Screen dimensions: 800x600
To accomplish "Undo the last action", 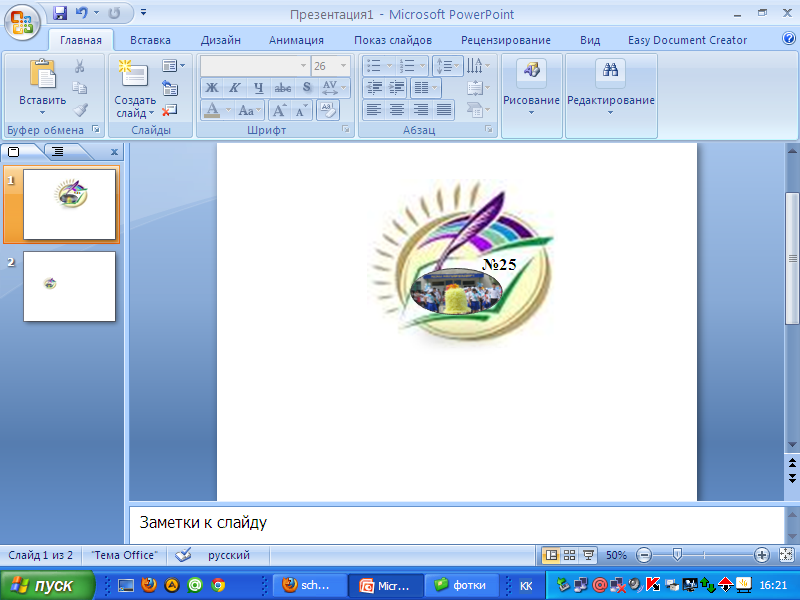I will 82,13.
